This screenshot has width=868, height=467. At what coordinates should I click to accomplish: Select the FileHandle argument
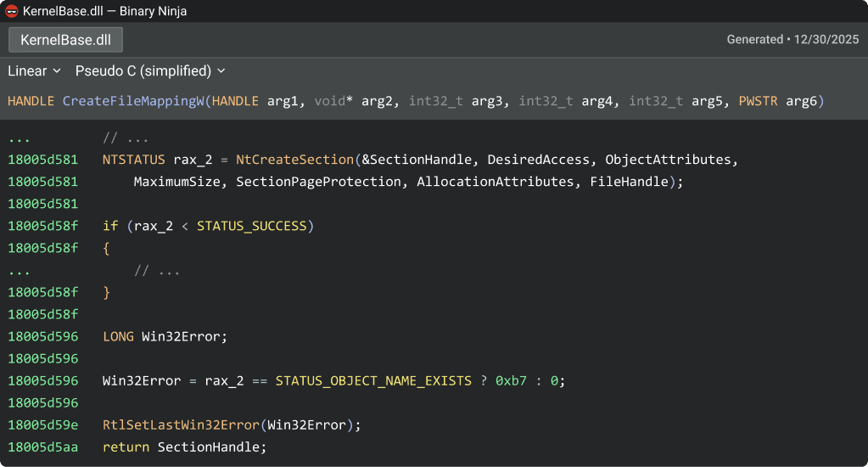tap(629, 182)
